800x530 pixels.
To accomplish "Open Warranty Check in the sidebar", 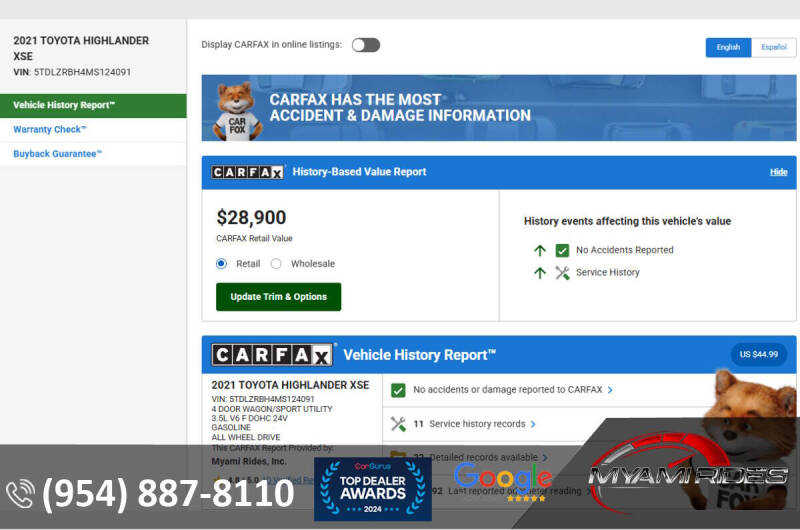I will [50, 130].
